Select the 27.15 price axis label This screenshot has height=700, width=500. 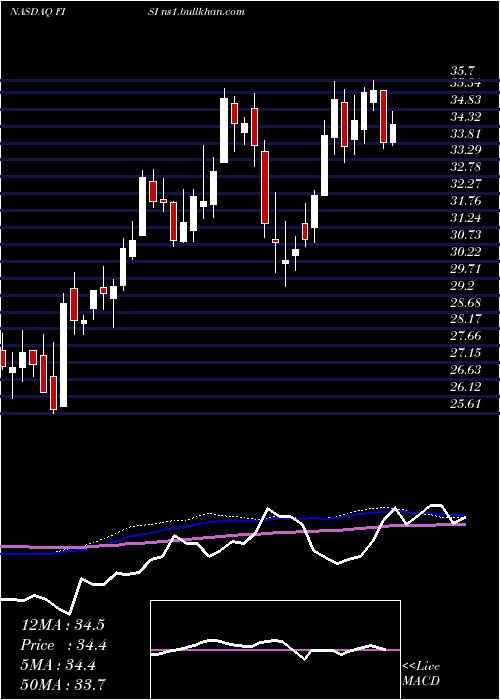(x=466, y=353)
